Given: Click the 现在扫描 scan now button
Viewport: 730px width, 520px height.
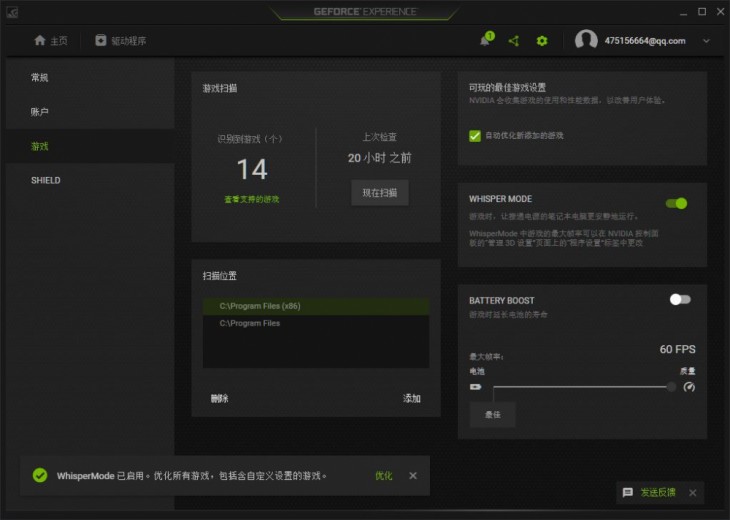Looking at the screenshot, I should 380,193.
